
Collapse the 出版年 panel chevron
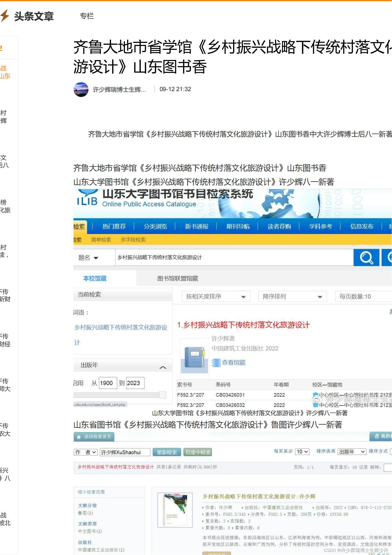pyautogui.click(x=163, y=368)
